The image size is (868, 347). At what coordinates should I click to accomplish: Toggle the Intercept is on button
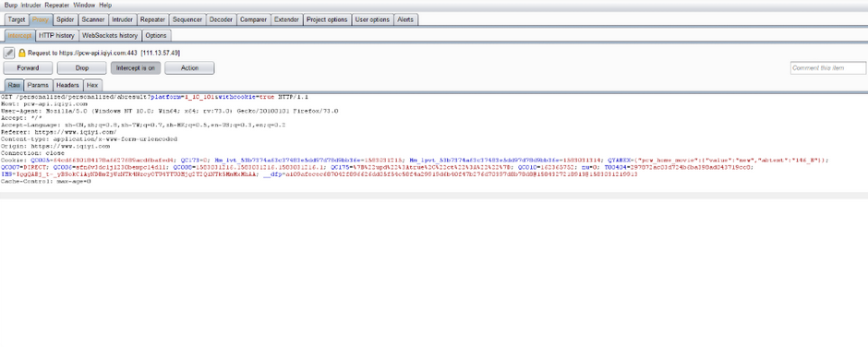136,68
